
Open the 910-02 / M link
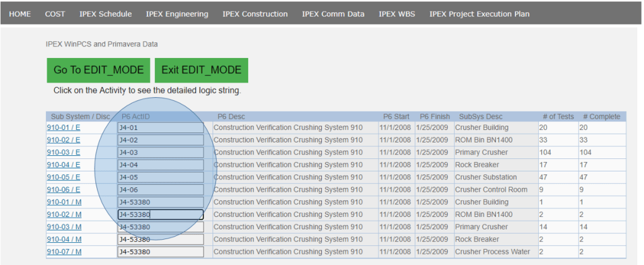[x=64, y=215]
